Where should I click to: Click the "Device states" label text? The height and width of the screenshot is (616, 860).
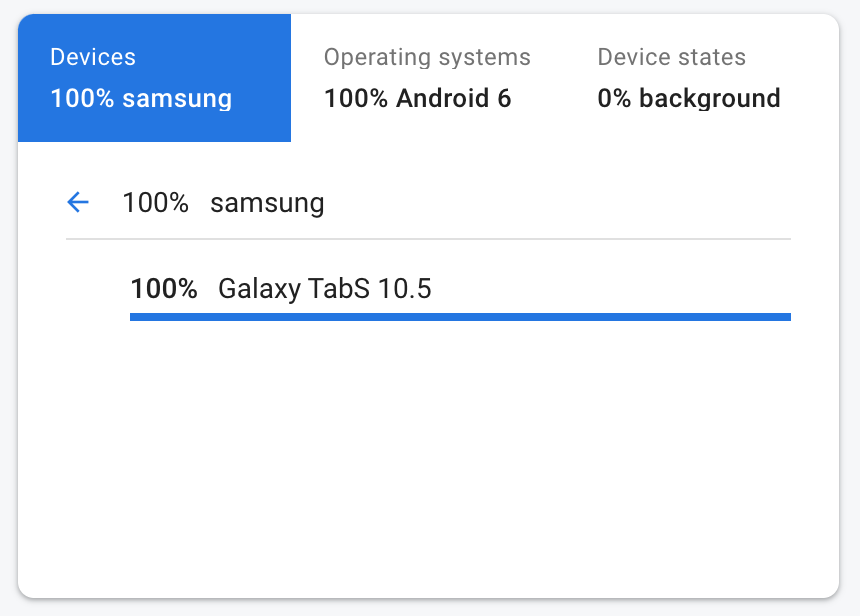coord(671,57)
